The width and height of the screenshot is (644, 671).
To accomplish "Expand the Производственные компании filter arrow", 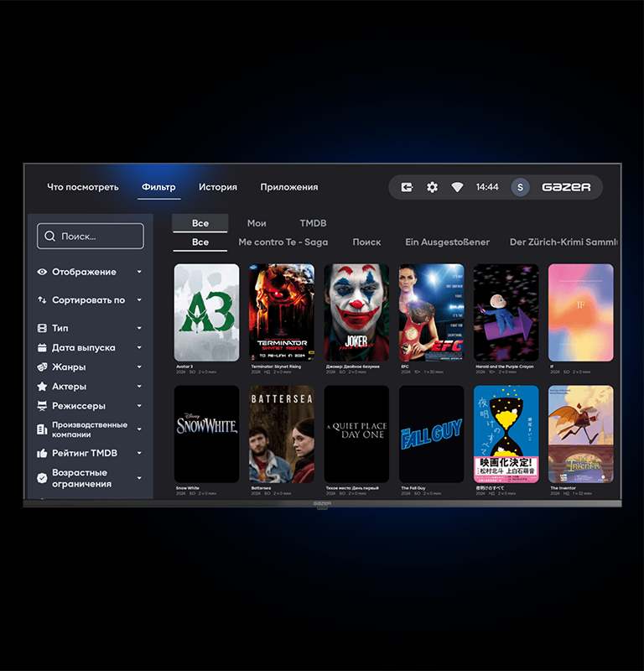I will click(x=139, y=429).
